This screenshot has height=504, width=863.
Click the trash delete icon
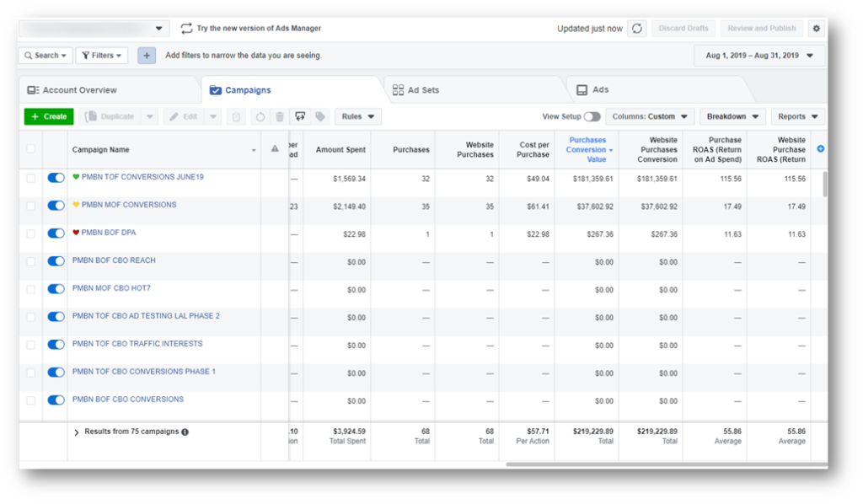point(280,116)
